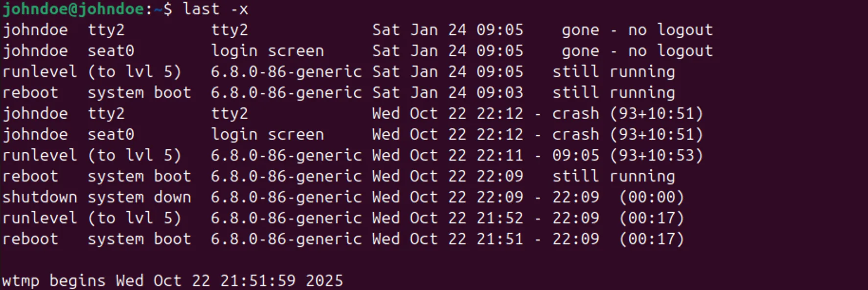Image resolution: width=868 pixels, height=290 pixels.
Task: Click the year 2025 in the wtmp line
Action: coord(324,281)
